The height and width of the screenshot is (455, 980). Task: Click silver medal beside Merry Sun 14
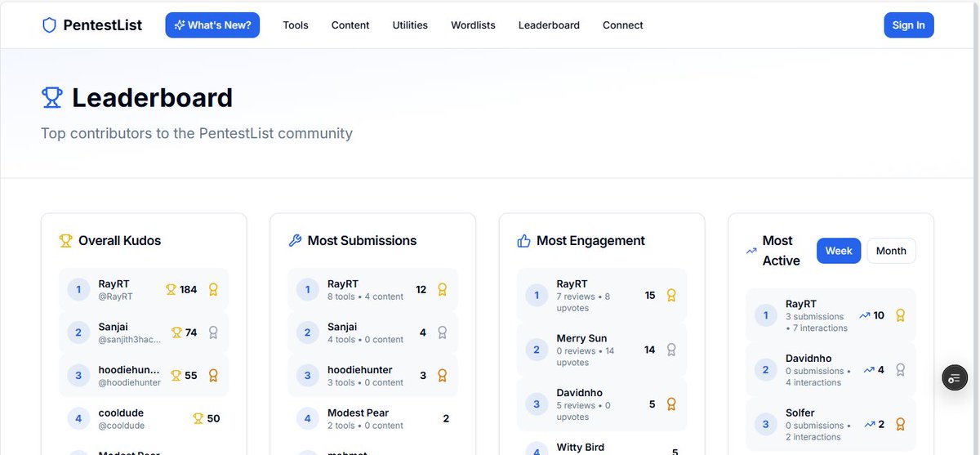pyautogui.click(x=671, y=350)
